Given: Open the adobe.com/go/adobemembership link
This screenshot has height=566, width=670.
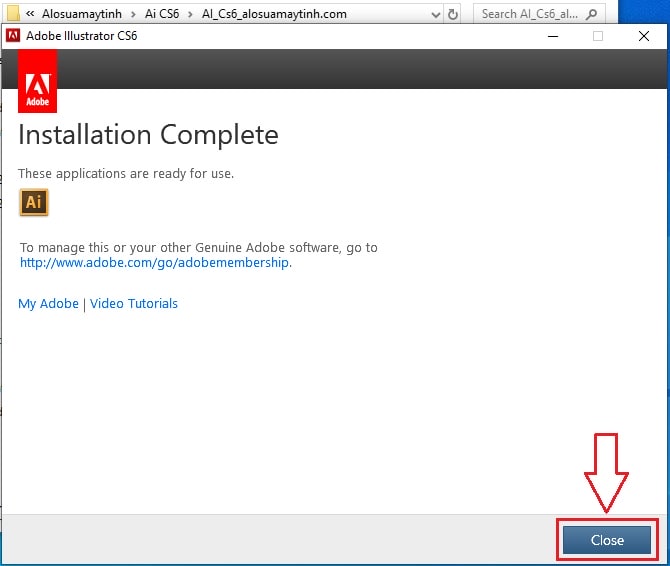Looking at the screenshot, I should tap(156, 262).
